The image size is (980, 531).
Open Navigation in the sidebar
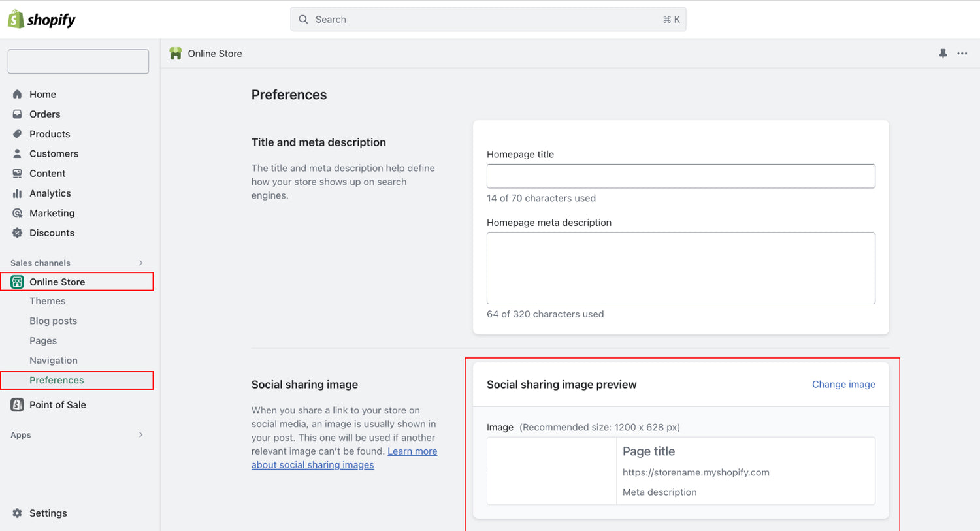tap(54, 361)
